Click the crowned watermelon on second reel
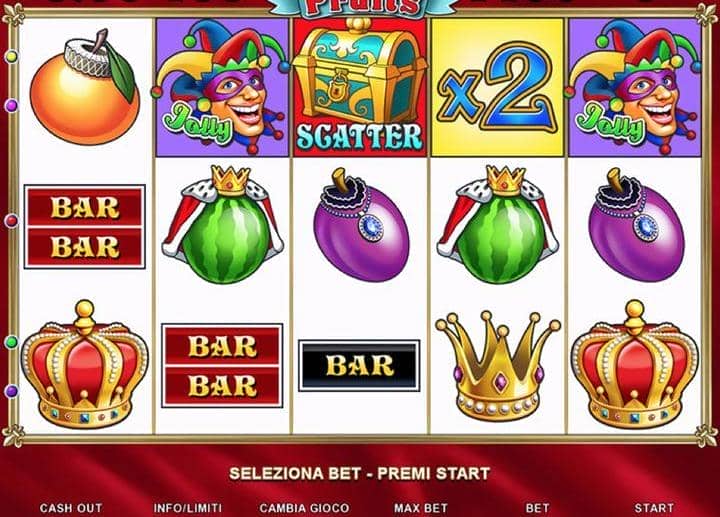 click(223, 225)
